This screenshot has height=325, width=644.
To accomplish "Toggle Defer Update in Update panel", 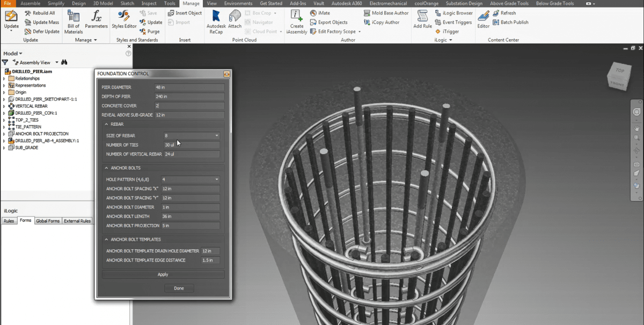I will (x=42, y=31).
